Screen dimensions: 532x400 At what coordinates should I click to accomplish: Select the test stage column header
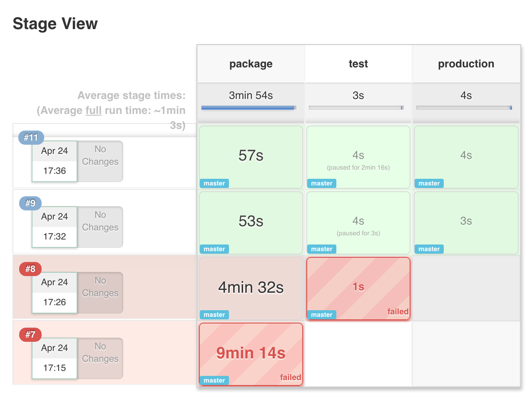[x=358, y=64]
